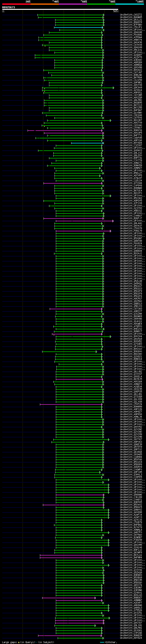
Task: Open hit UniRef100_C3ZS87
Action: click(131, 145)
